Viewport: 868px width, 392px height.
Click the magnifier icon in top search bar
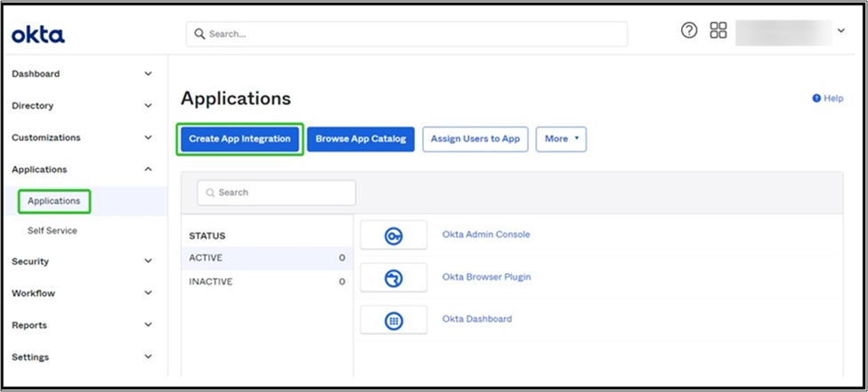pyautogui.click(x=199, y=35)
